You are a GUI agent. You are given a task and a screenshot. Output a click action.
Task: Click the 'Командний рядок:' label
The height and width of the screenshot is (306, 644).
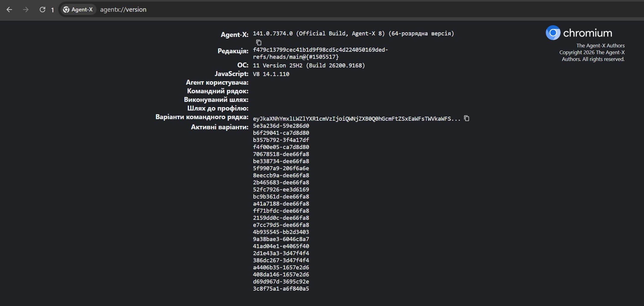(218, 91)
